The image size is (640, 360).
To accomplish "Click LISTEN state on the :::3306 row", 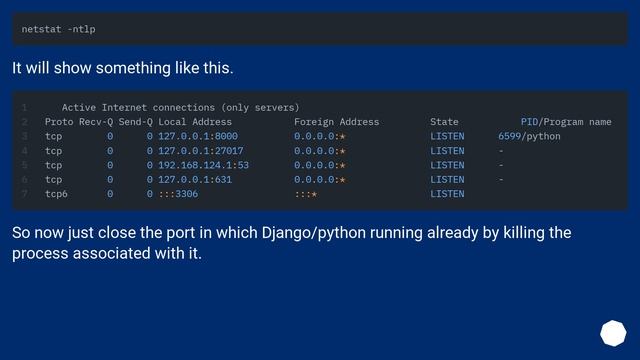I will pos(447,193).
